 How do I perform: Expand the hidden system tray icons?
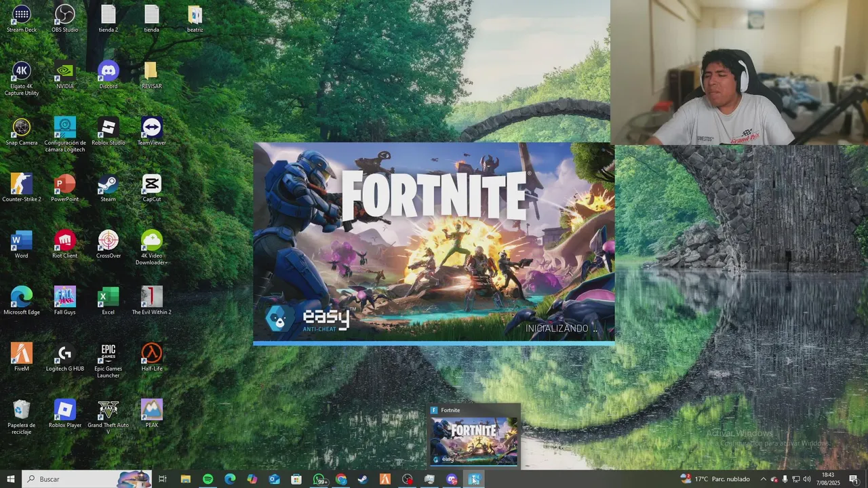(x=763, y=479)
